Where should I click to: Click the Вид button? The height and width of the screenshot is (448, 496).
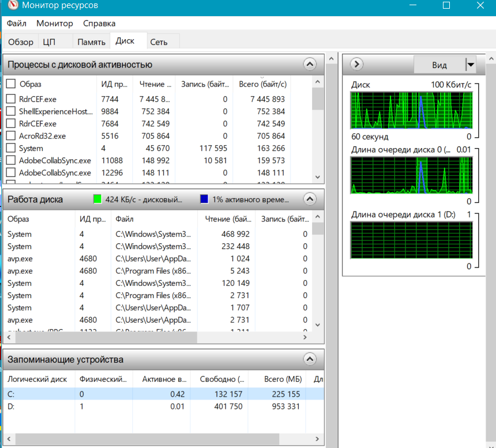click(439, 65)
